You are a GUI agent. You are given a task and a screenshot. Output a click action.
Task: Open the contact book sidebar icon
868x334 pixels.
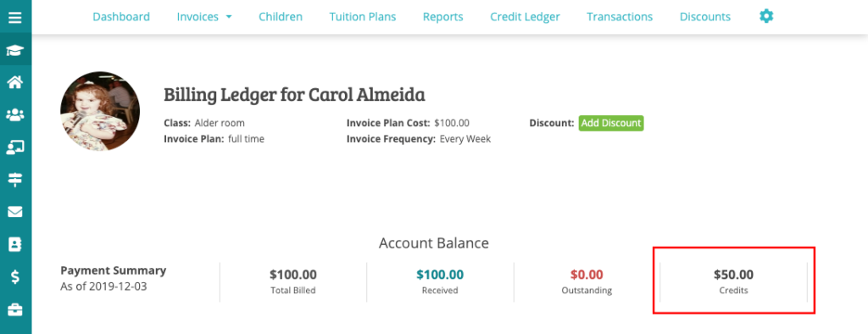(x=15, y=244)
